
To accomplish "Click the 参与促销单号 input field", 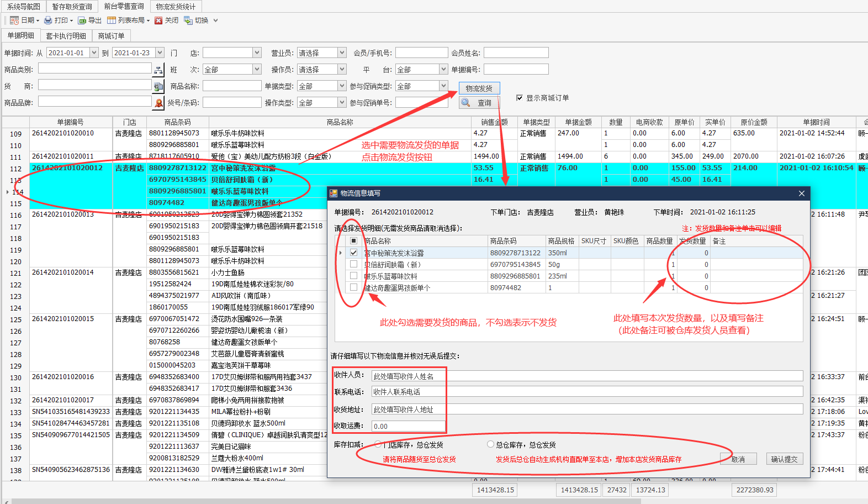I will pos(421,102).
